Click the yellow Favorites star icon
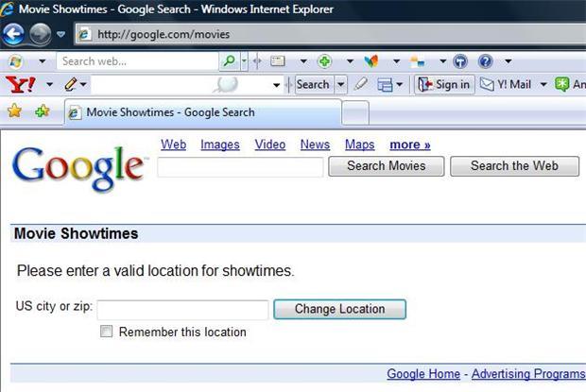 tap(14, 111)
